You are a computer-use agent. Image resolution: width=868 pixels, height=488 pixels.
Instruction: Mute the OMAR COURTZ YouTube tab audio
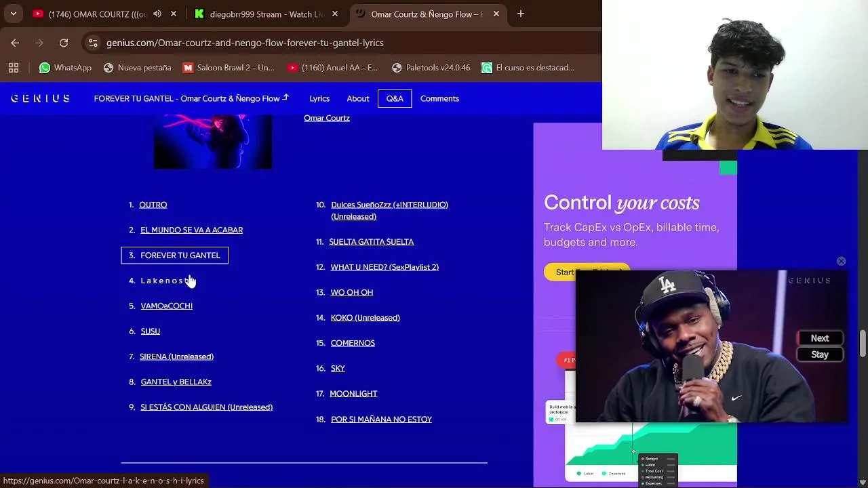(157, 14)
